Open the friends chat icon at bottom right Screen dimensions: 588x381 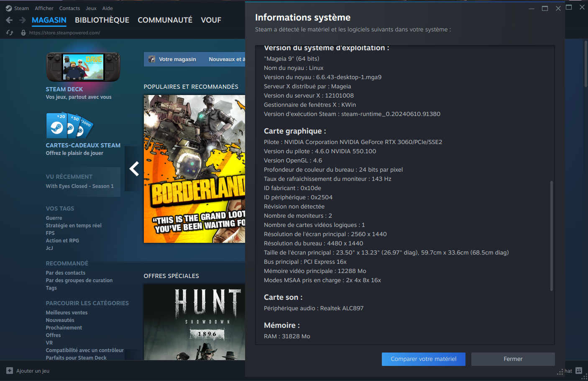[x=579, y=371]
